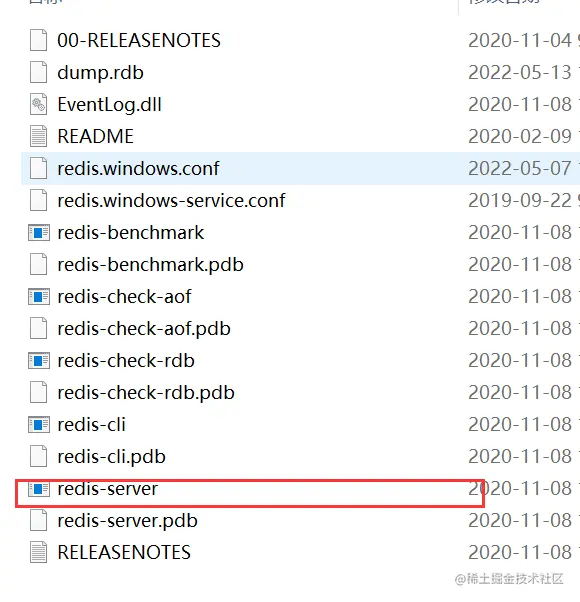This screenshot has height=602, width=580.
Task: Click the 2020-02-09 date of README
Action: [520, 136]
